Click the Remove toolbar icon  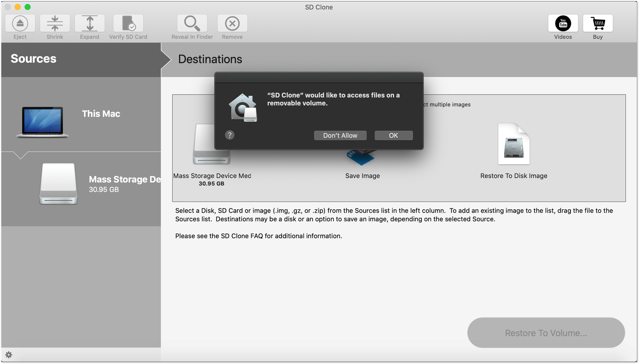[x=232, y=23]
